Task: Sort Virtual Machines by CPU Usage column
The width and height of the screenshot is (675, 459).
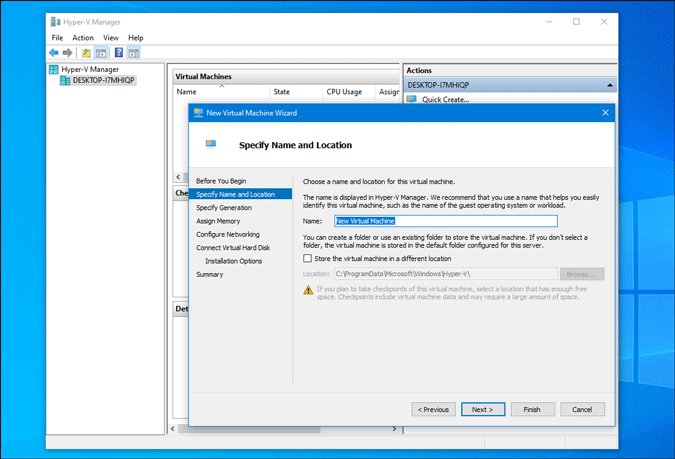Action: pyautogui.click(x=348, y=92)
